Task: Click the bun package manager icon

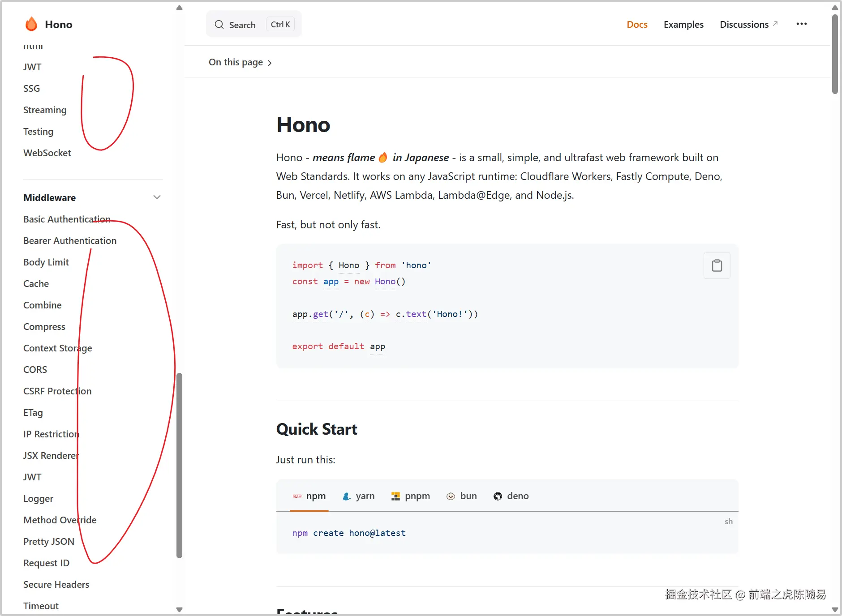Action: click(451, 496)
